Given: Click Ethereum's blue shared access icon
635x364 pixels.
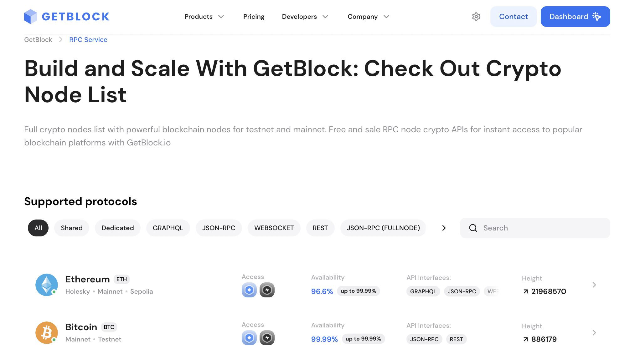Looking at the screenshot, I should pyautogui.click(x=249, y=290).
